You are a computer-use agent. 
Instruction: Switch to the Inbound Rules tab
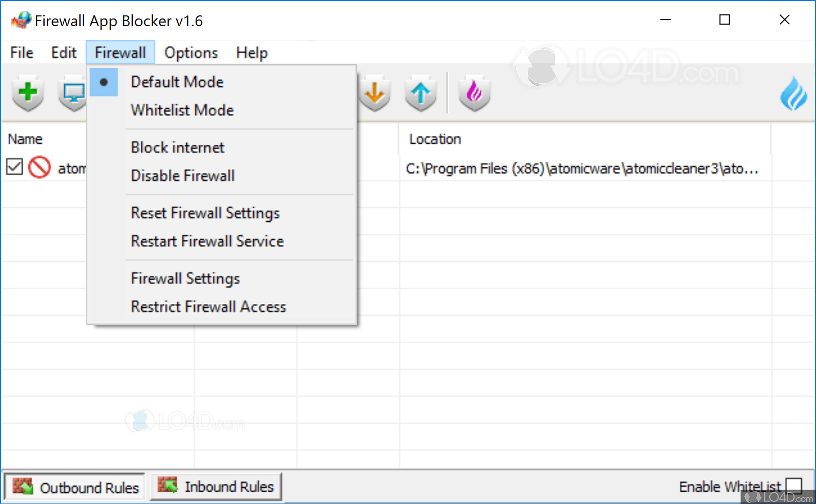pos(216,487)
